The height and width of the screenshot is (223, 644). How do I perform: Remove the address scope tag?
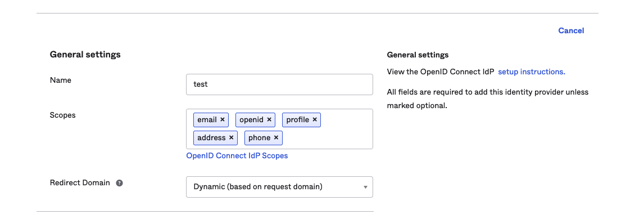[x=231, y=138]
